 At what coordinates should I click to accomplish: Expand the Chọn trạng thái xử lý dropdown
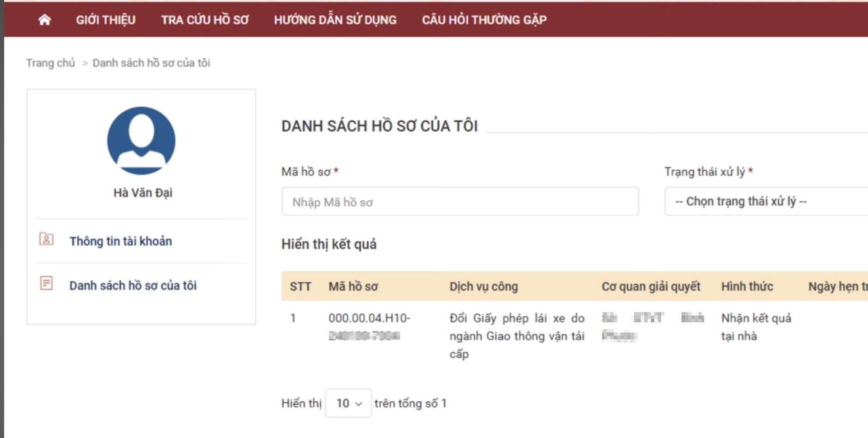coord(765,202)
